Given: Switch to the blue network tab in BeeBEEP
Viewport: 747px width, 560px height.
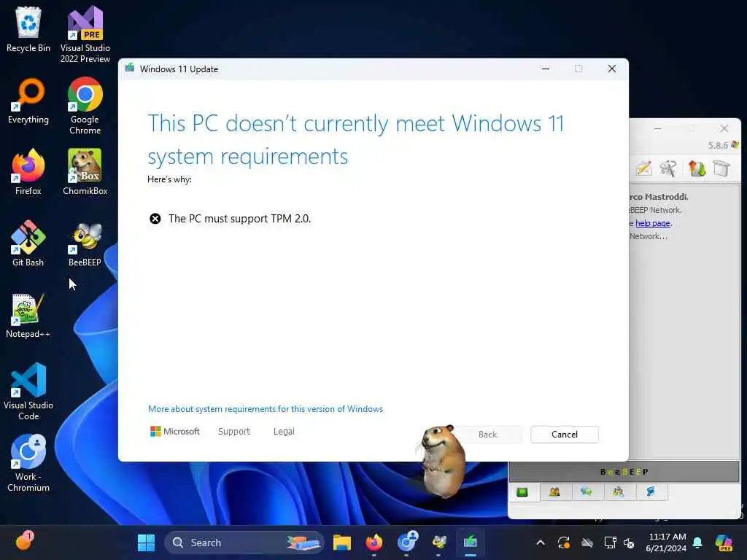Looking at the screenshot, I should point(650,492).
